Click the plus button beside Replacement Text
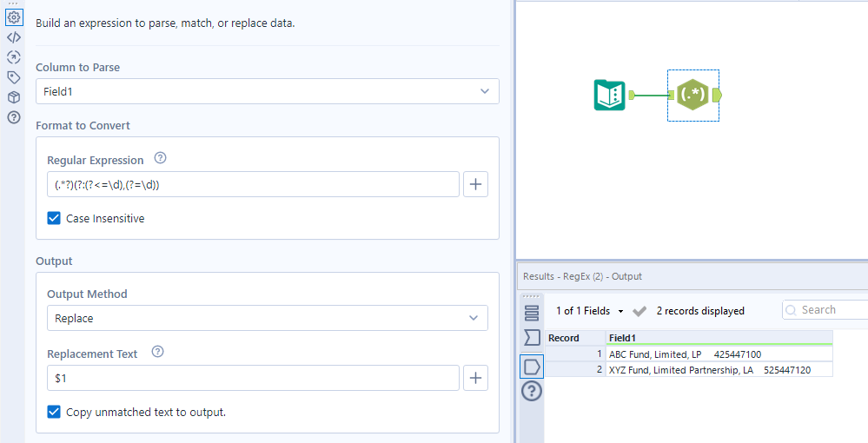 [475, 378]
